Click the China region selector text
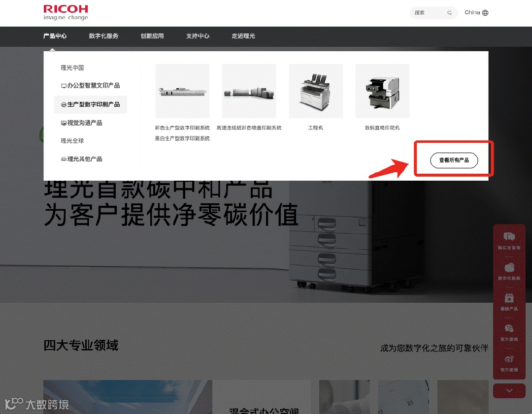 coord(472,12)
